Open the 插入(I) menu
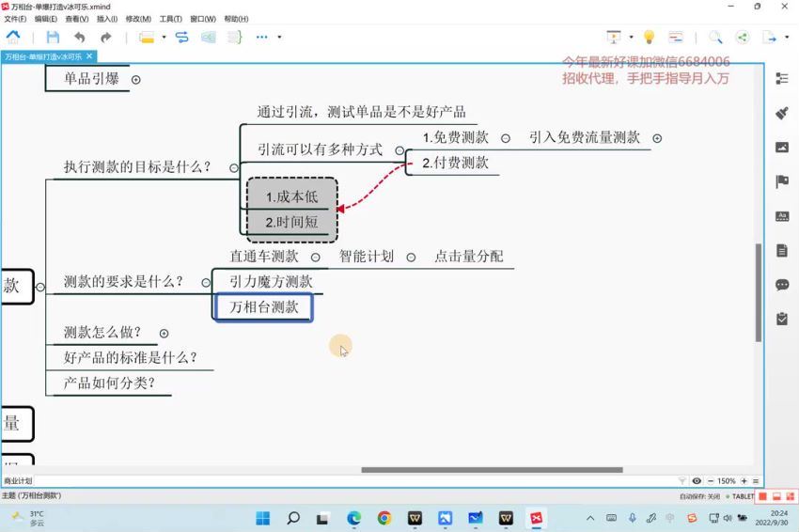Screen dimensions: 799x532 pyautogui.click(x=107, y=19)
